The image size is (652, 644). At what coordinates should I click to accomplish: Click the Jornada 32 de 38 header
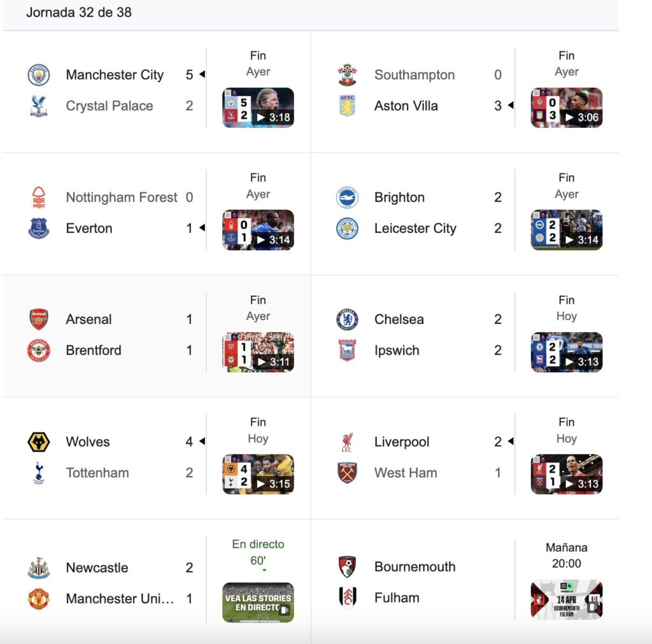(79, 13)
